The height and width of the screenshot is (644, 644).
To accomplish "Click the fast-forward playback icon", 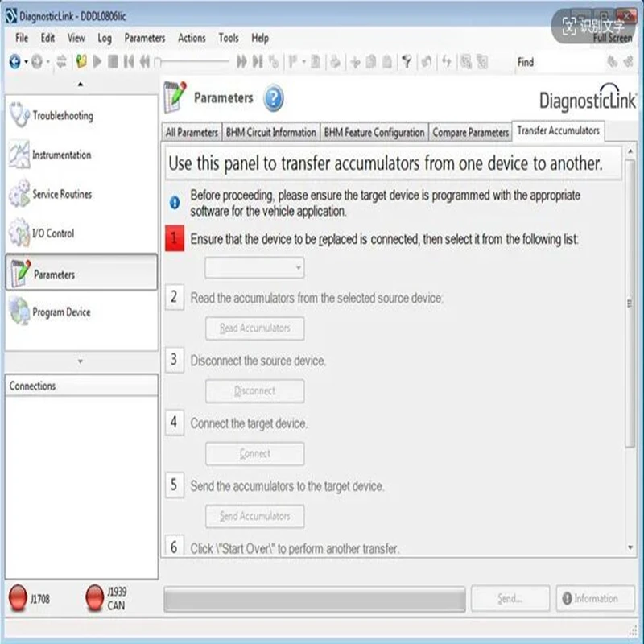I will [242, 62].
